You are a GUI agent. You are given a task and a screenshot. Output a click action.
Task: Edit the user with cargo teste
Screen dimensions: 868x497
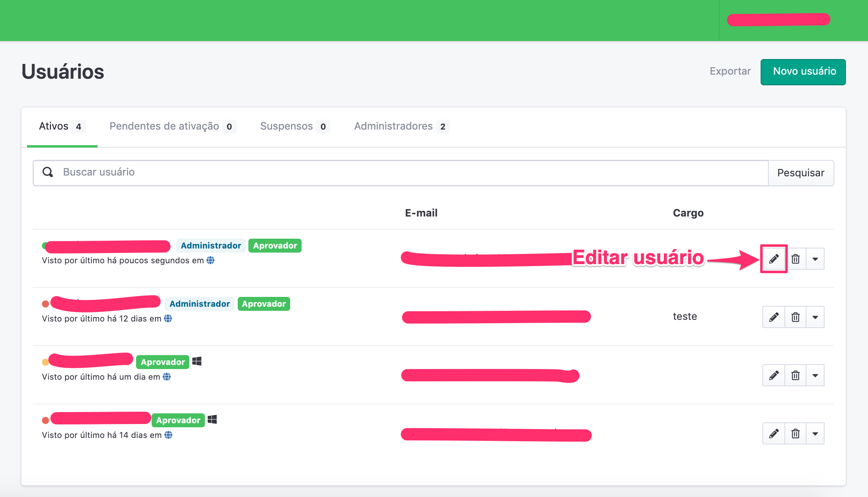pyautogui.click(x=774, y=317)
